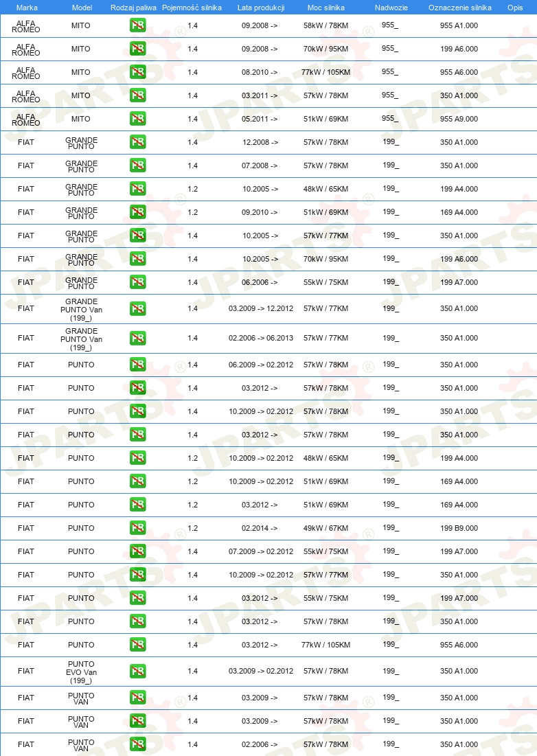Click the Lata produkcji column header
Viewport: 537px width, 756px height.
tap(261, 8)
